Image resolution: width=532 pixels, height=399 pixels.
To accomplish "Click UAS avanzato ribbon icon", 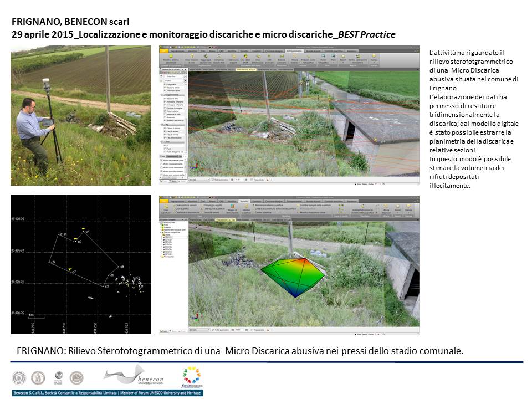I will pyautogui.click(x=269, y=58).
